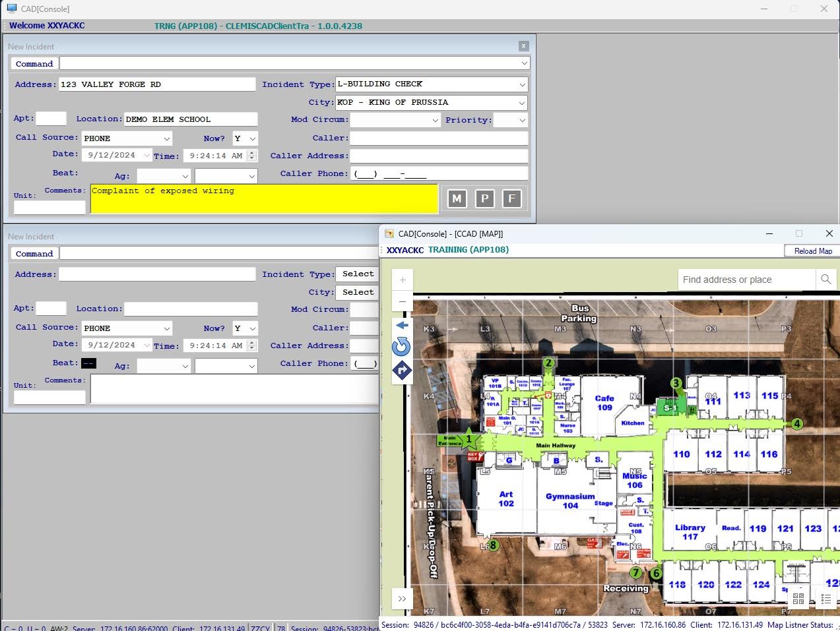Click the circular refresh map icon

(x=401, y=347)
